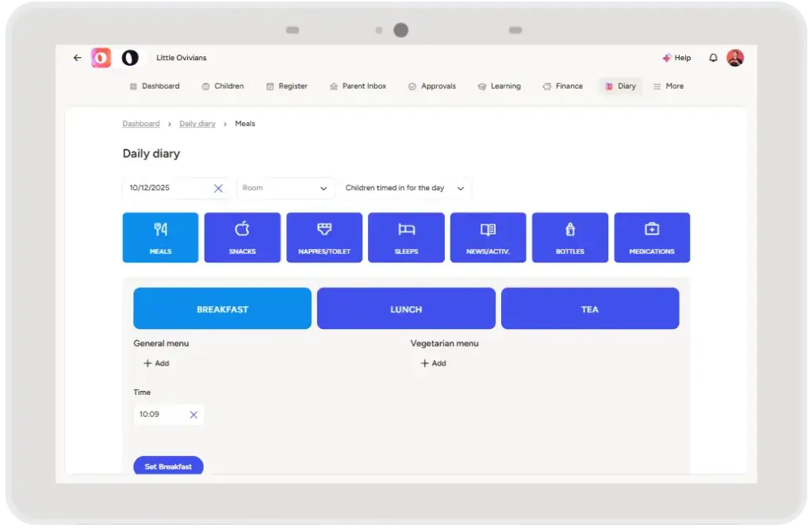Add an item to Vegetarian menu
This screenshot has width=812, height=528.
[x=433, y=364]
